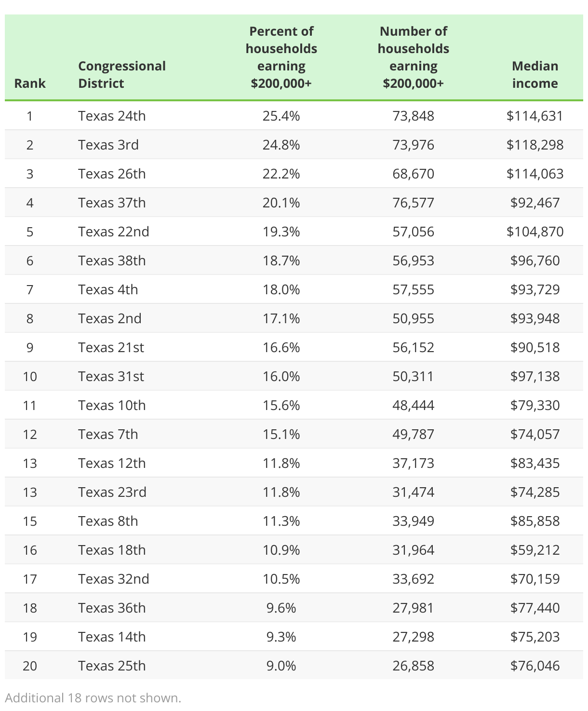The image size is (588, 711).
Task: Click the $118,298 median income value
Action: [x=535, y=145]
